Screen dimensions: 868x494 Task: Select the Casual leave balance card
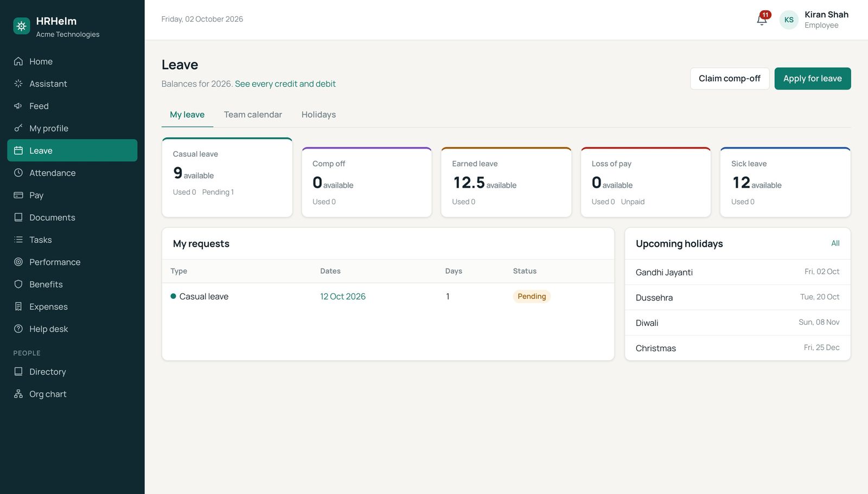(x=227, y=178)
